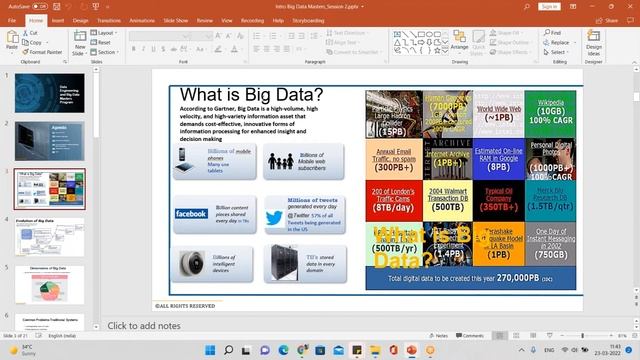
Task: Select the star shape in shapes gallery
Action: coord(437,51)
